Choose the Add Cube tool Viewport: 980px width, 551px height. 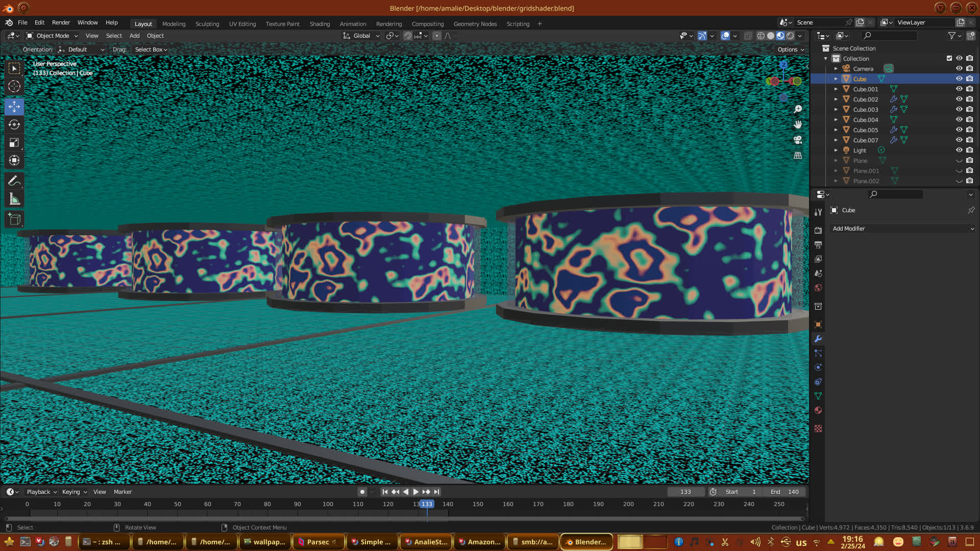(x=14, y=219)
